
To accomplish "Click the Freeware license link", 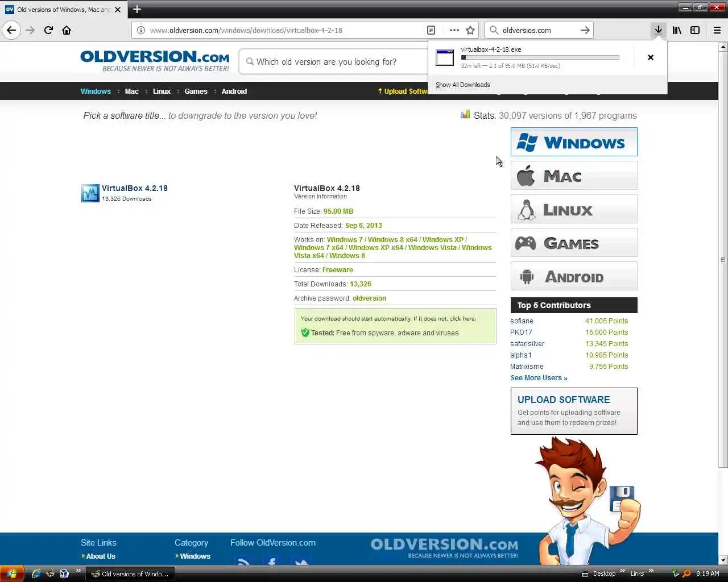I will [x=338, y=270].
